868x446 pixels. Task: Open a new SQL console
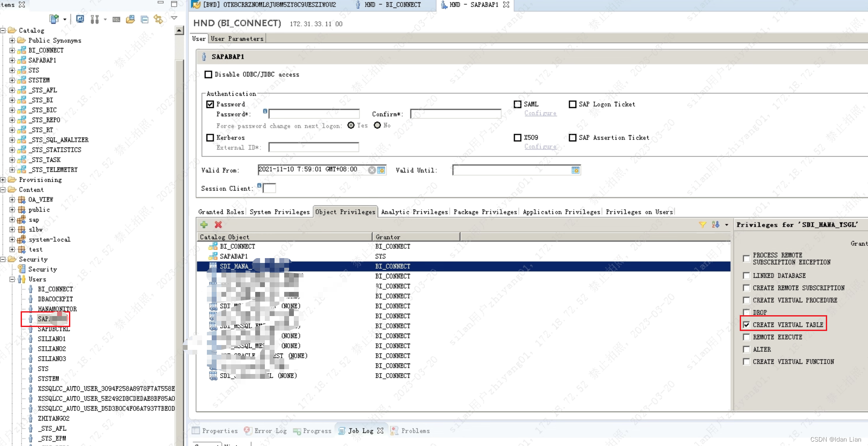pyautogui.click(x=116, y=19)
